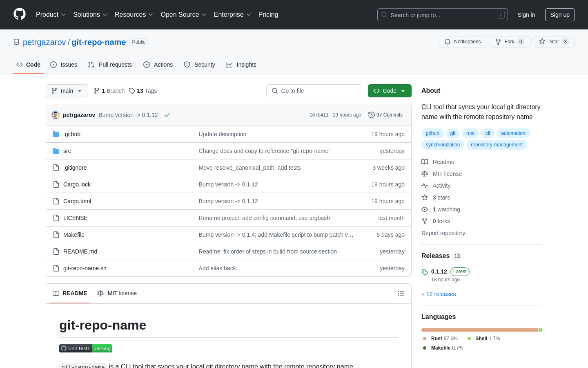Click the tag icon next to release 0.1.12
588x368 pixels.
point(425,272)
